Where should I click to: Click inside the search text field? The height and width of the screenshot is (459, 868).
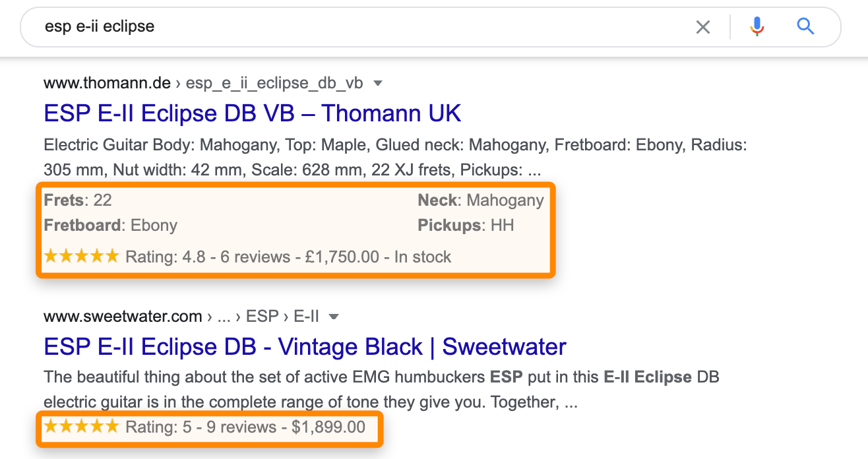coord(330,27)
